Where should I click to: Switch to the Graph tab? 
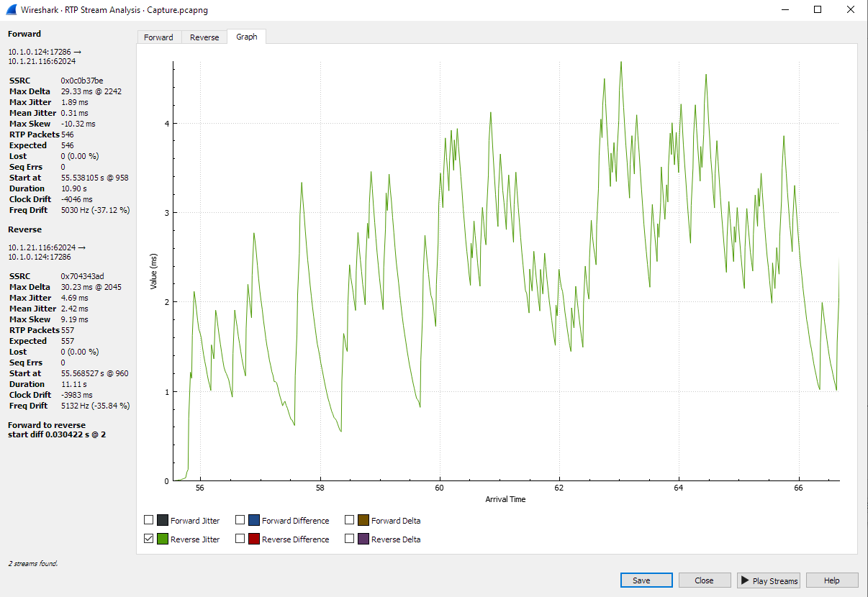(x=246, y=37)
